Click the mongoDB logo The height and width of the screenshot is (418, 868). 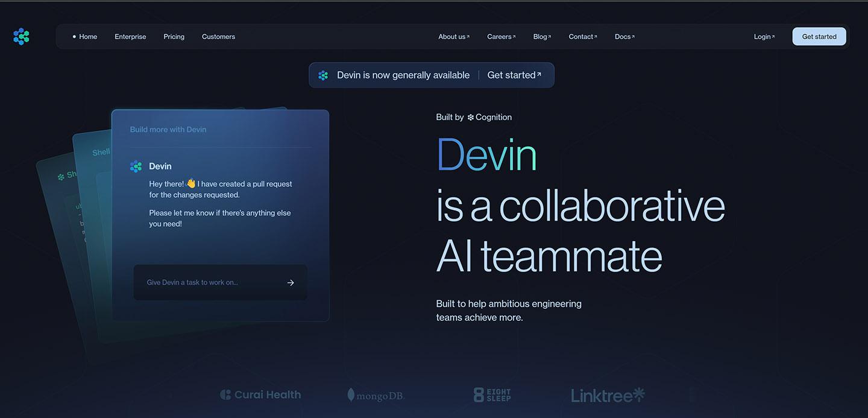click(376, 395)
